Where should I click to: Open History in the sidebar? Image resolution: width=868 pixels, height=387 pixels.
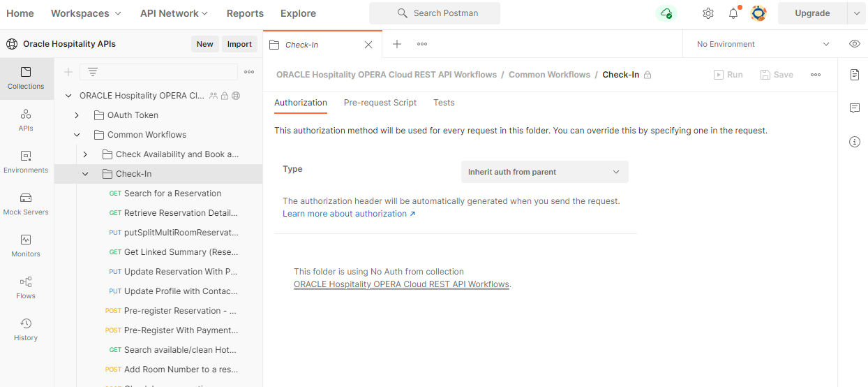coord(26,330)
